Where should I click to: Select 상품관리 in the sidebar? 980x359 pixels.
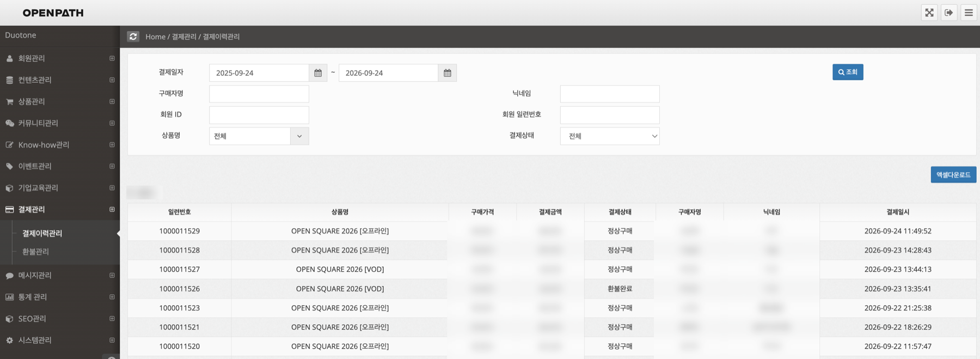point(32,102)
